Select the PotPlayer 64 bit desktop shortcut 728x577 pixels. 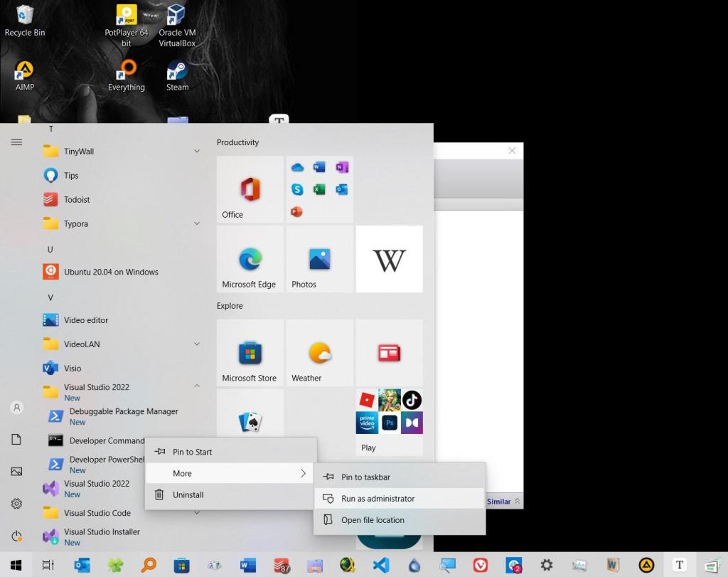[127, 26]
